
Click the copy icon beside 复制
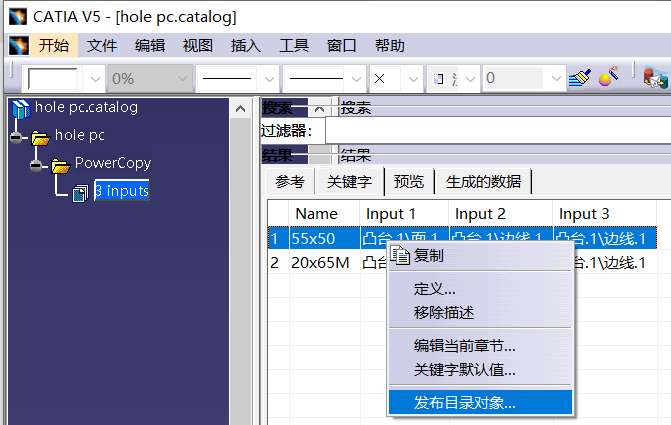400,256
